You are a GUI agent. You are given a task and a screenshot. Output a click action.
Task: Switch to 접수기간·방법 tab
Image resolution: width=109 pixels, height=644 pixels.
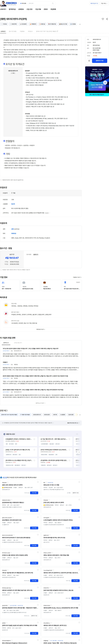pyautogui.click(x=13, y=32)
